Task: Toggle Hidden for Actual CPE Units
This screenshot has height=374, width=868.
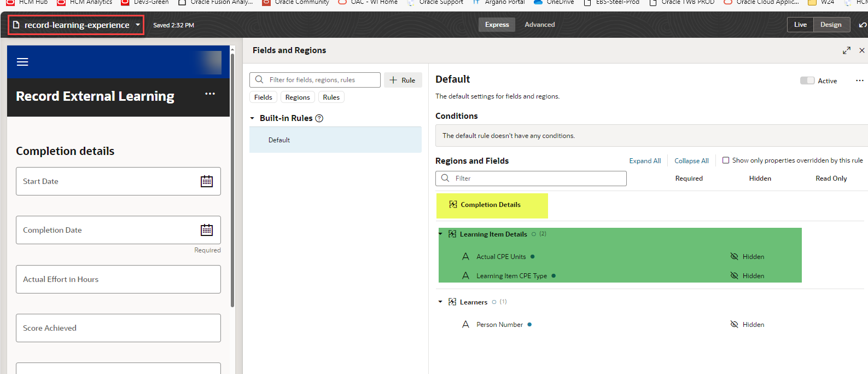Action: [747, 256]
